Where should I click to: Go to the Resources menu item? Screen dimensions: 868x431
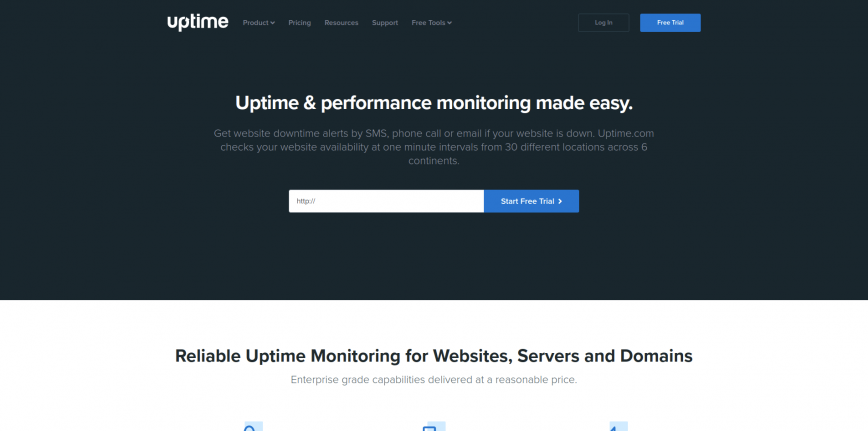(x=341, y=23)
